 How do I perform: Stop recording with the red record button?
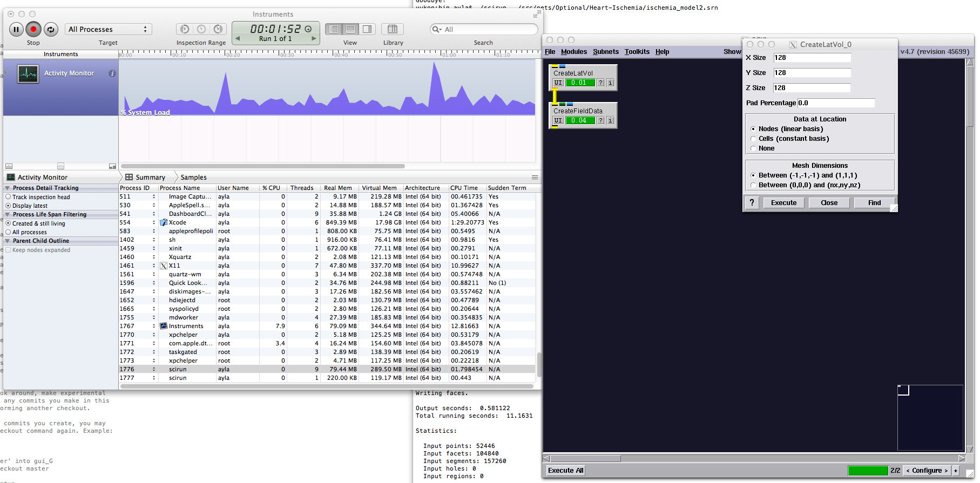click(x=33, y=30)
